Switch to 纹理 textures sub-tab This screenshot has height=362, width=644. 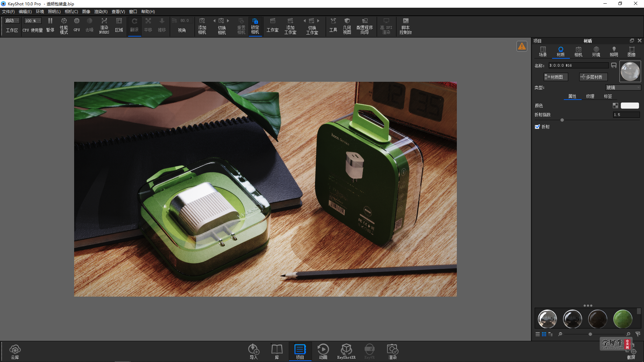[x=590, y=96]
